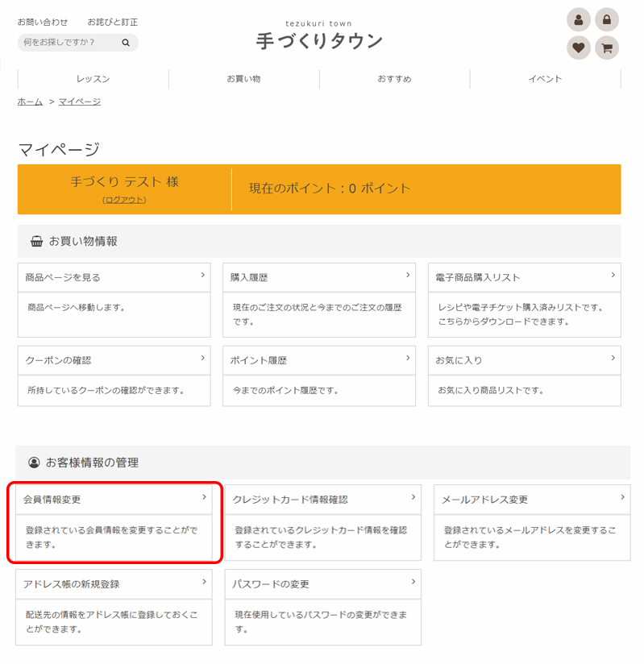Go to ホーム breadcrumb link
This screenshot has height=664, width=644.
30,102
